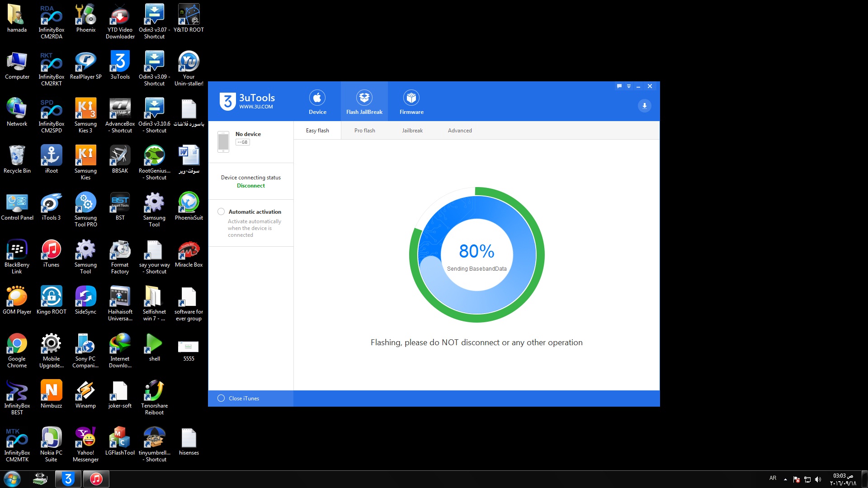Select the Winamp desktop icon
This screenshot has width=868, height=488.
click(x=86, y=394)
